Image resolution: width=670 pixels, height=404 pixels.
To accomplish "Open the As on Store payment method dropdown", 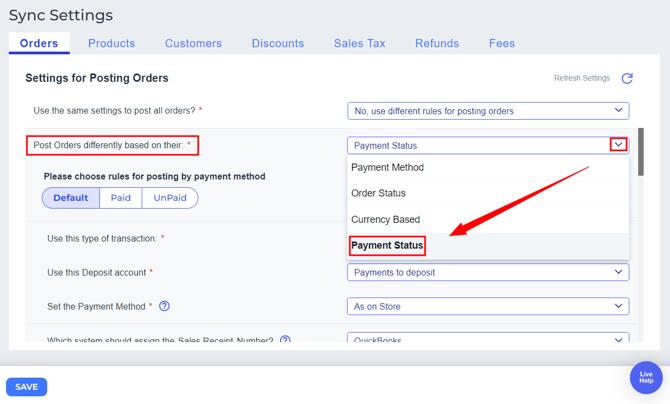I will pos(488,306).
